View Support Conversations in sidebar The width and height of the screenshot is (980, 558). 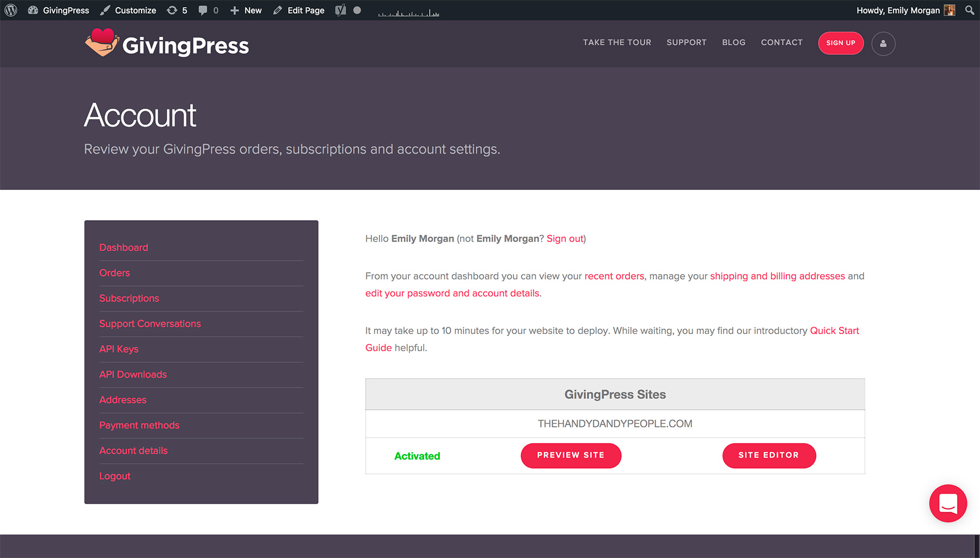(x=150, y=324)
